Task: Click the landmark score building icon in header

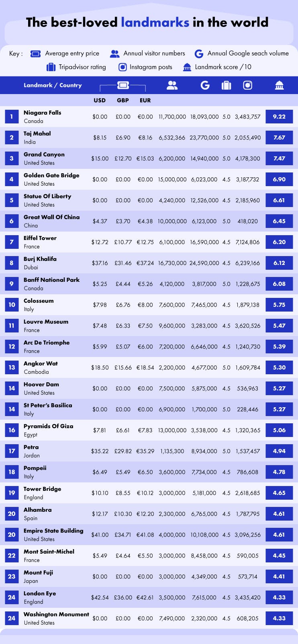Action: [279, 85]
